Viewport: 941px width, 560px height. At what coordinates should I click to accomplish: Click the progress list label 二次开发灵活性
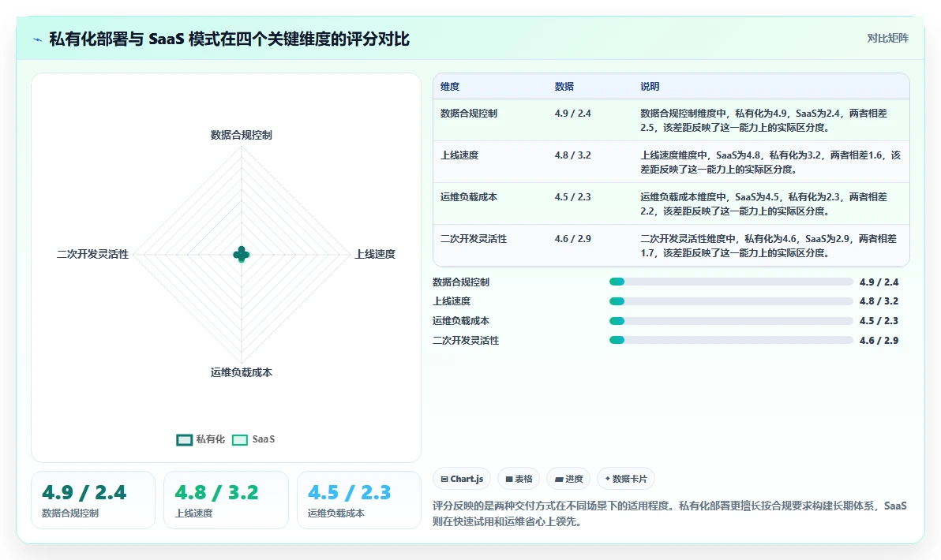466,341
